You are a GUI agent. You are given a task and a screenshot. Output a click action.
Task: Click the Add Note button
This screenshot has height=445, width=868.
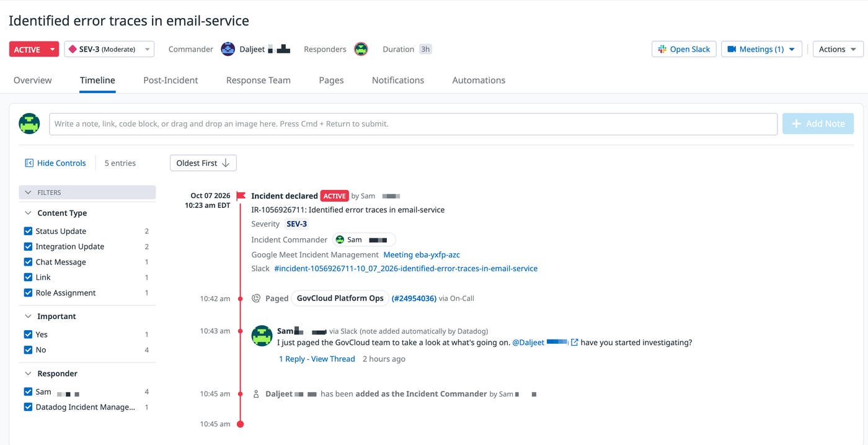pos(818,124)
